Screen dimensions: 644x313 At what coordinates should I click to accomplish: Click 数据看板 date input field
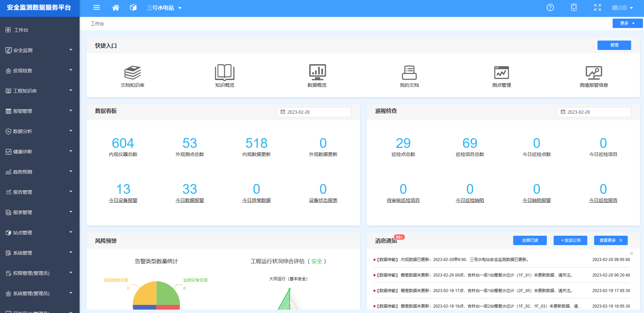tap(314, 112)
